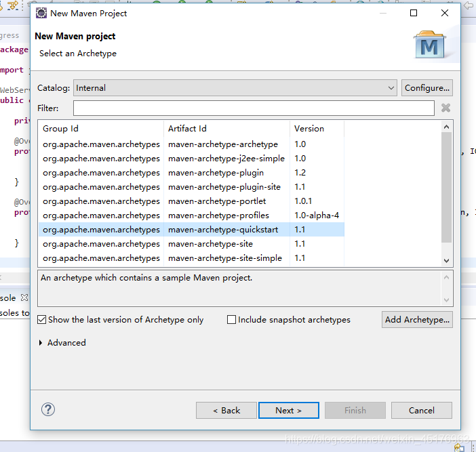This screenshot has height=452, width=476.
Task: Select the maven-archetype-plugin version 1.2 row
Action: pos(192,173)
